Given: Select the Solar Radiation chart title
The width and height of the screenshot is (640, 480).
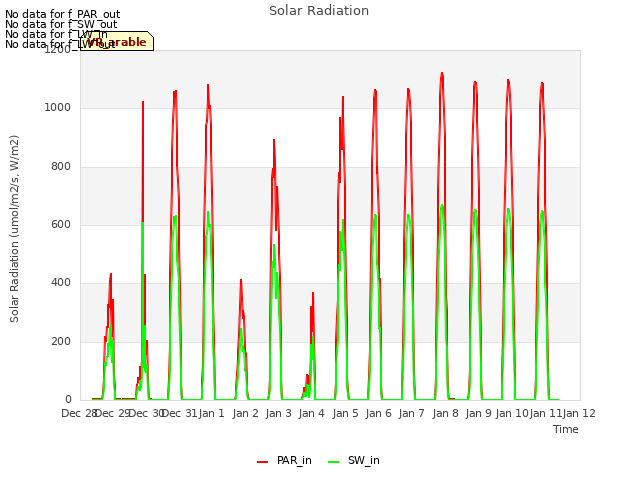Looking at the screenshot, I should pyautogui.click(x=319, y=11).
